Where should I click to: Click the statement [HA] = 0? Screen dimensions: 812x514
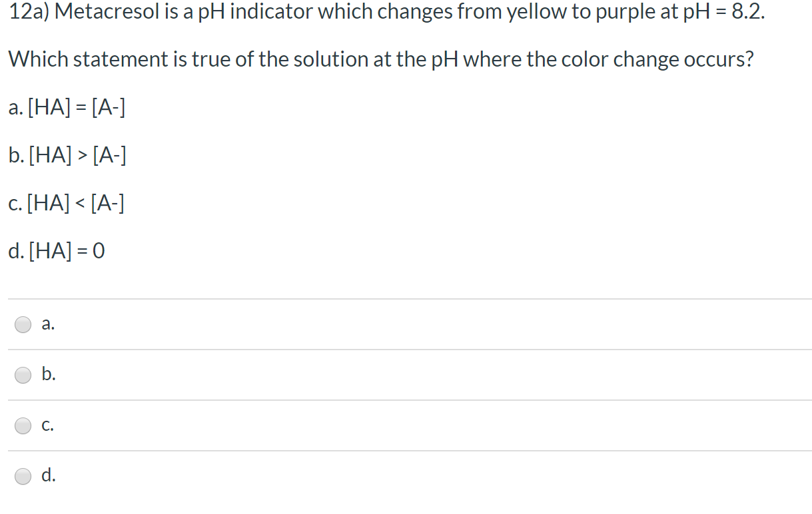[57, 251]
